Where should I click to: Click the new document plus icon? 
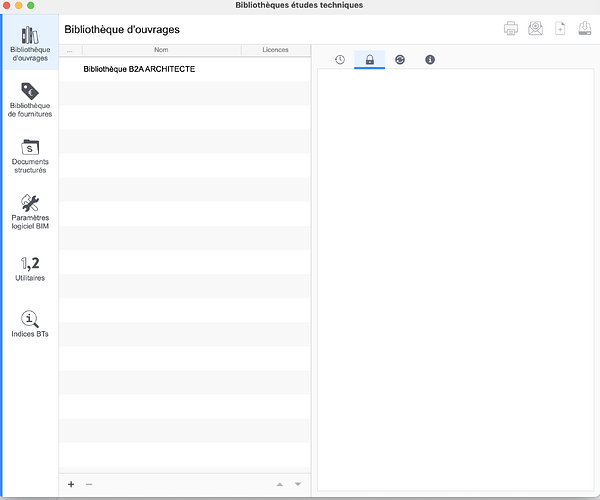560,29
